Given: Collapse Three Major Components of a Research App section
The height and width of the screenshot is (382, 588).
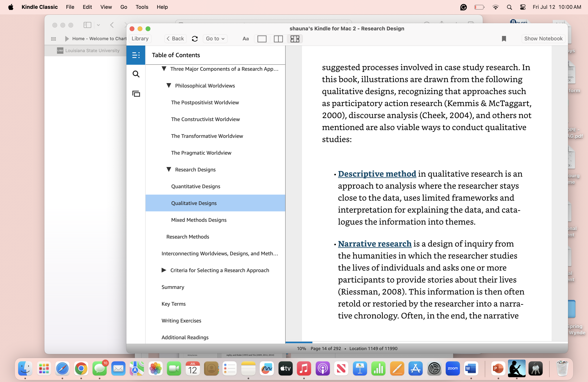Looking at the screenshot, I should click(164, 69).
